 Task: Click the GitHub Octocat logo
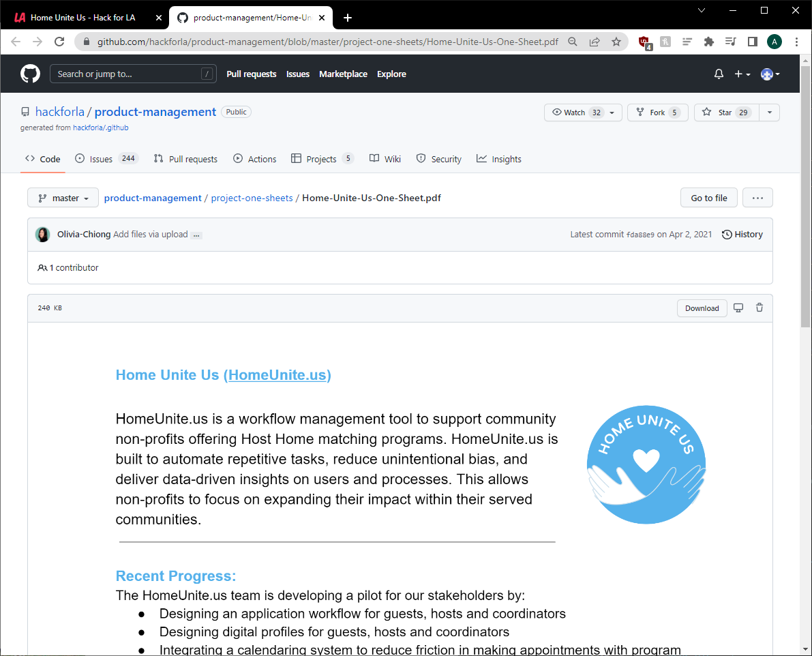pos(30,74)
